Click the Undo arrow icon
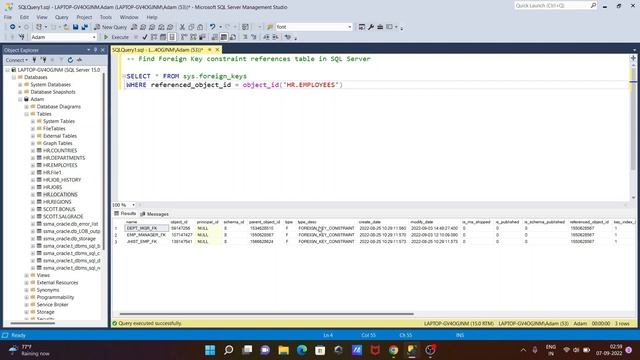Image resolution: width=640 pixels, height=360 pixels. (212, 27)
